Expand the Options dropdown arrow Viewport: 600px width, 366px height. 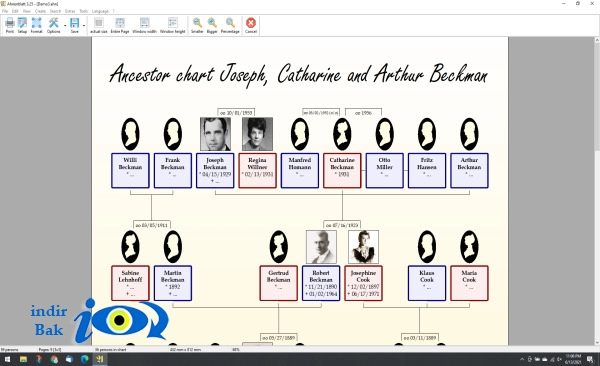click(x=65, y=26)
